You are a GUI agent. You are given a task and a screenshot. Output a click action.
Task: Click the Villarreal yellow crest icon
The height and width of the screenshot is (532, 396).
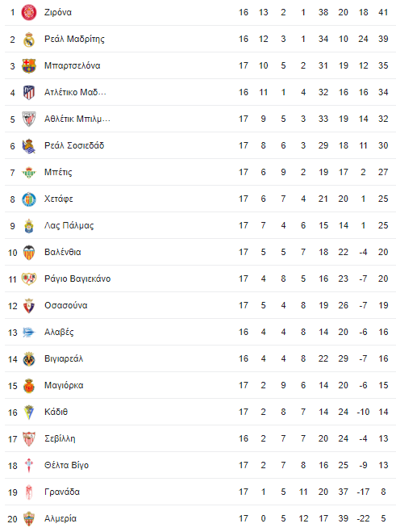[x=29, y=359]
